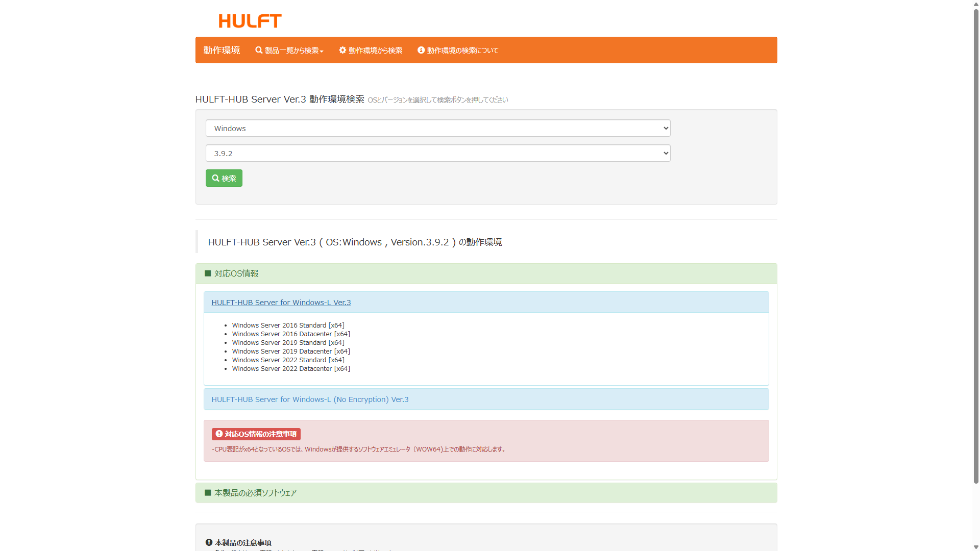Click the green square icon beside 対応OS情報

208,273
